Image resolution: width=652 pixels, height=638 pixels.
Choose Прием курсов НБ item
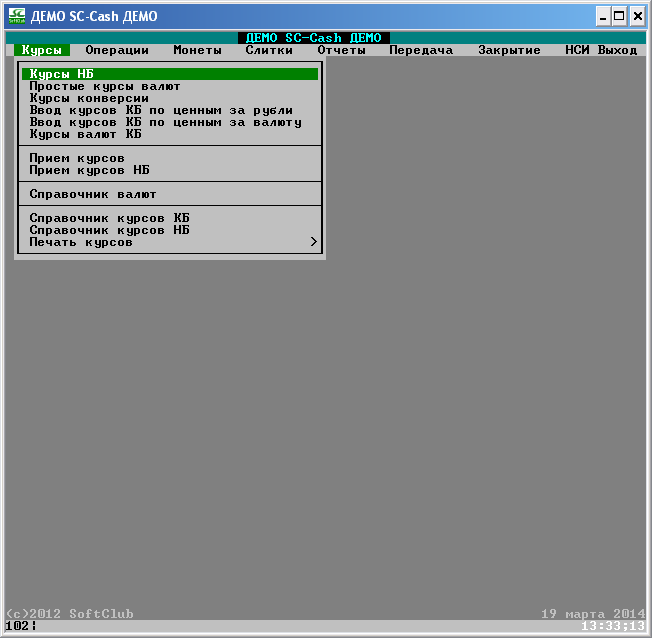170,170
